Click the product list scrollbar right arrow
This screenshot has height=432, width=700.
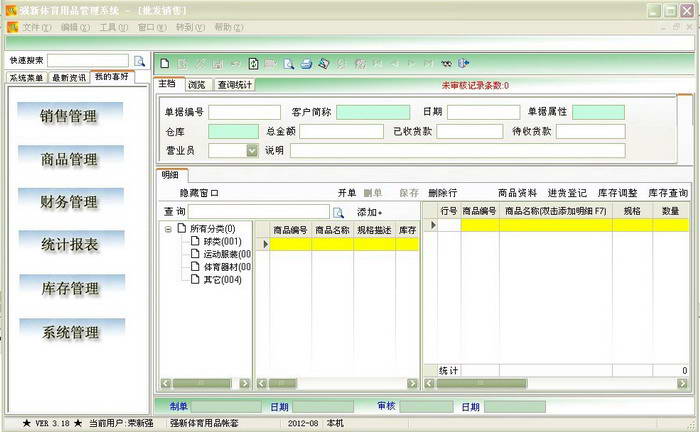[x=412, y=383]
